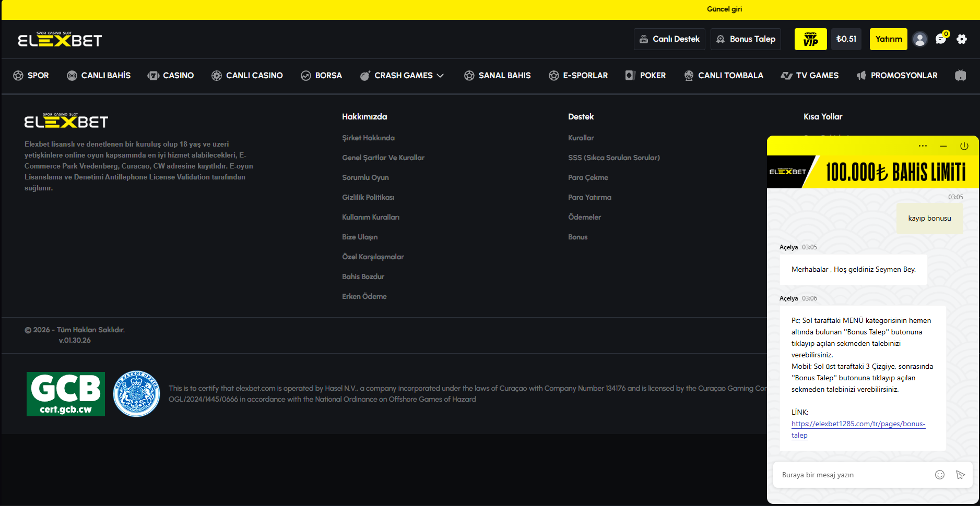Click the 100.000₺ Bahis Limiti chat banner
Image resolution: width=980 pixels, height=506 pixels.
pos(872,172)
